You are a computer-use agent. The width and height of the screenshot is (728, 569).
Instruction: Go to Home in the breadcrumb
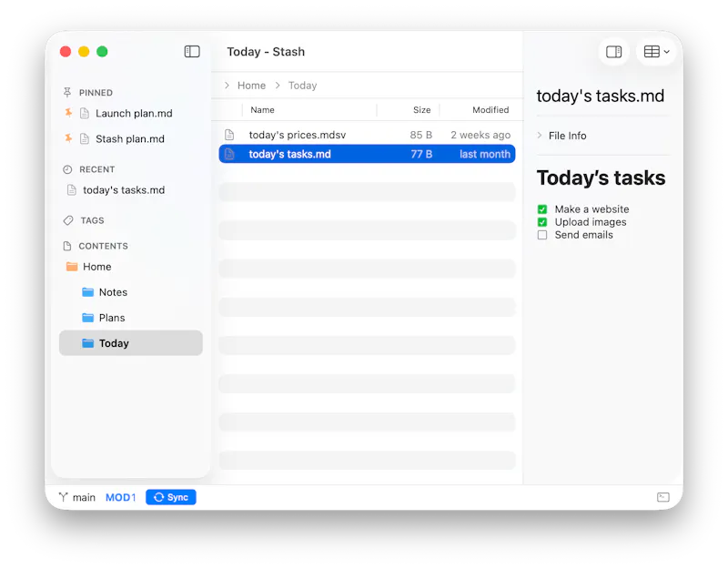252,86
